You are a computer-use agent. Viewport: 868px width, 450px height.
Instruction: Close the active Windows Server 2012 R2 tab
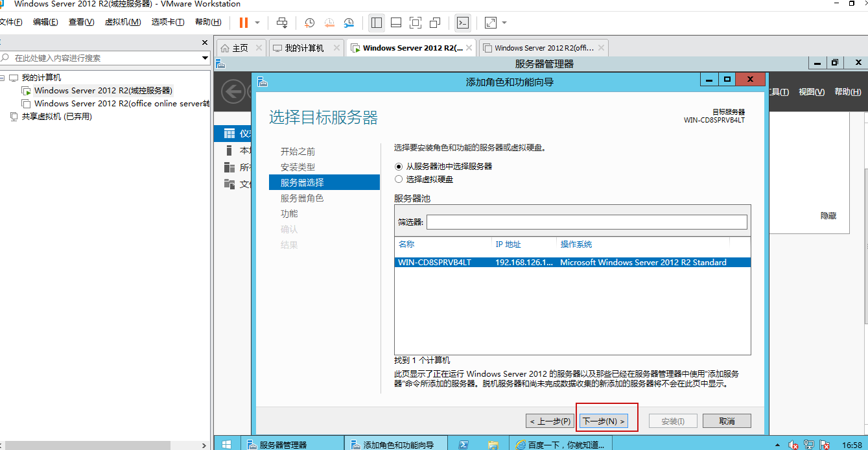[469, 48]
